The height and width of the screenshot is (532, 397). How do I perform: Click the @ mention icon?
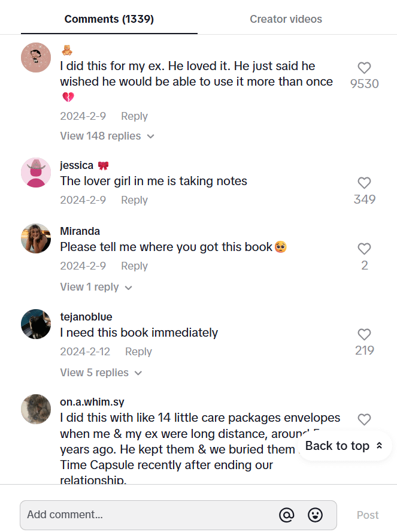point(287,515)
